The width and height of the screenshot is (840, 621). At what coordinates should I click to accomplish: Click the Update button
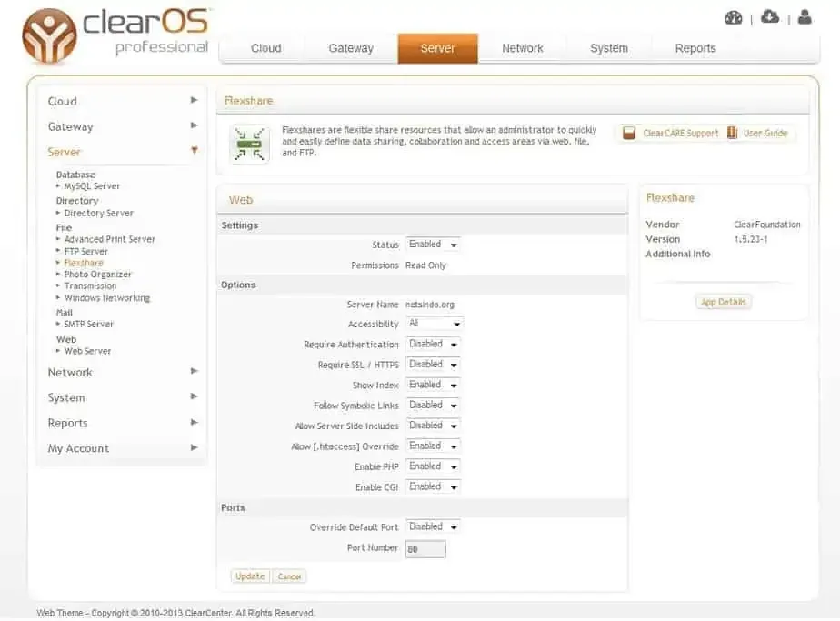[250, 576]
